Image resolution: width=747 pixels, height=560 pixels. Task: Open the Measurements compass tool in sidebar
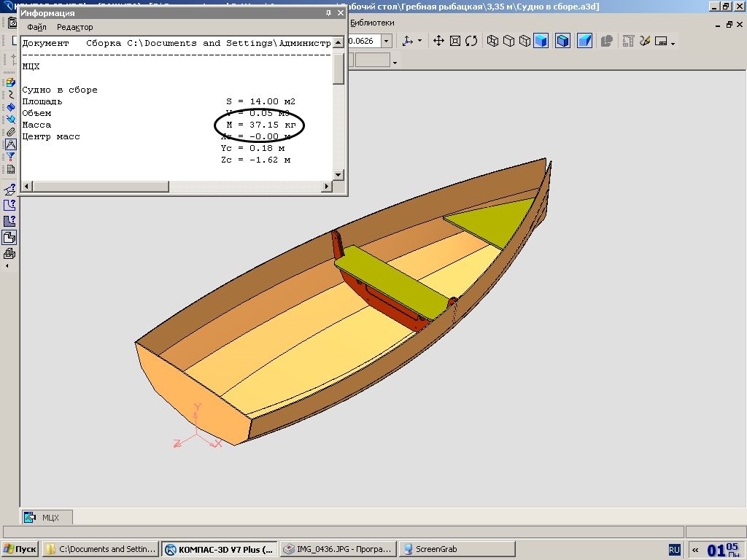10,144
